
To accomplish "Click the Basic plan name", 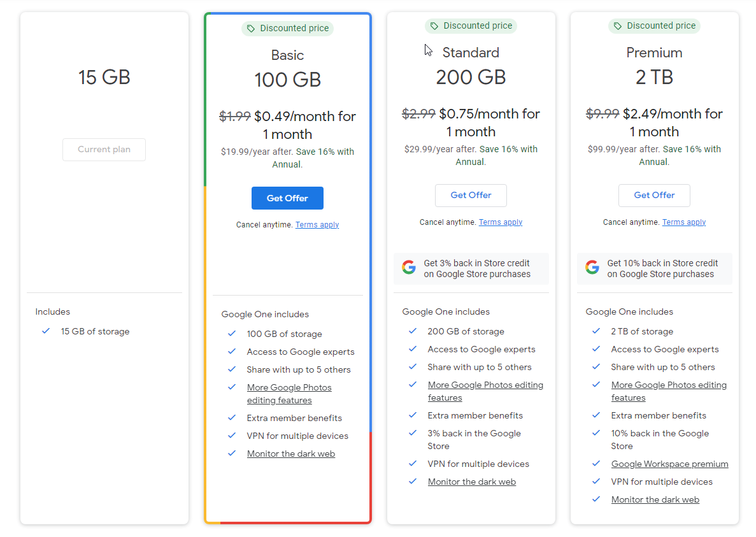I will pyautogui.click(x=287, y=55).
